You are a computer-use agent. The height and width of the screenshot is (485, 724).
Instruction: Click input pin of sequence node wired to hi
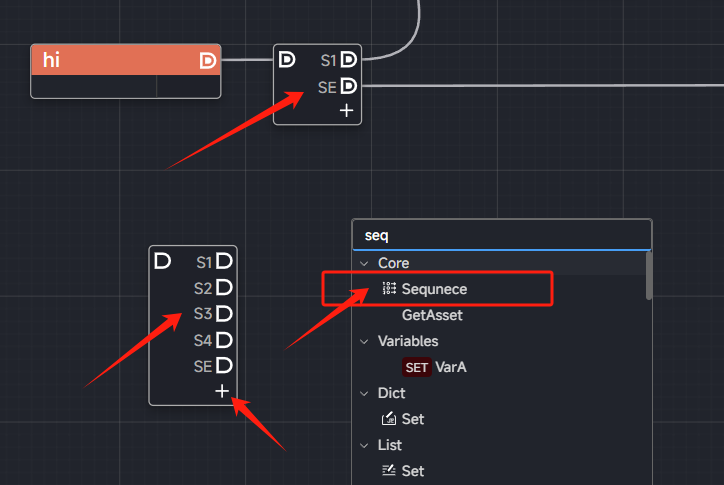tap(287, 60)
